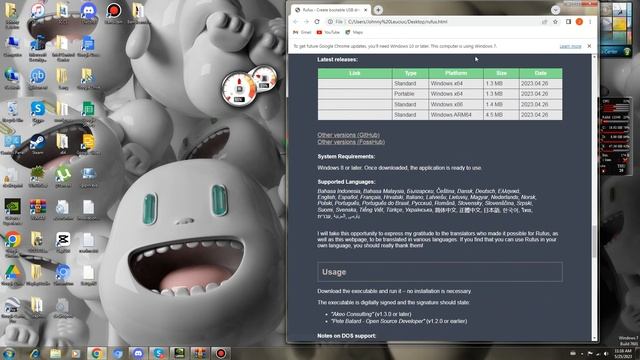Click the Windows x86 platform cell
Screen dimensions: 640x360
click(x=456, y=104)
